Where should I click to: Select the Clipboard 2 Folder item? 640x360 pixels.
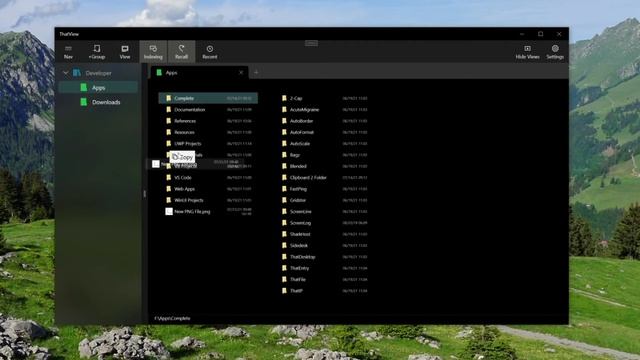[324, 178]
